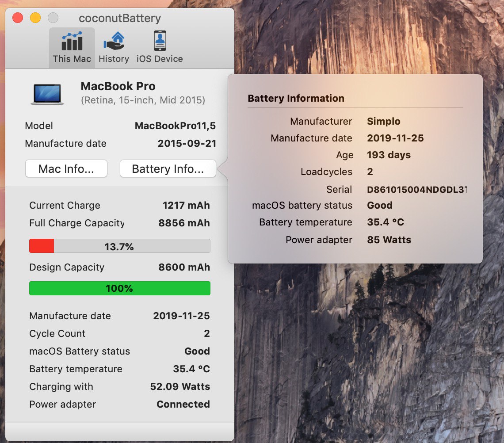Click the Simplo manufacturer value
The width and height of the screenshot is (504, 443).
click(384, 121)
